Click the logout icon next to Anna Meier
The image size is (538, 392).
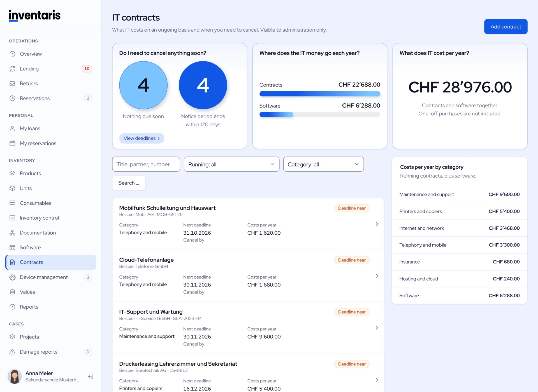point(91,376)
